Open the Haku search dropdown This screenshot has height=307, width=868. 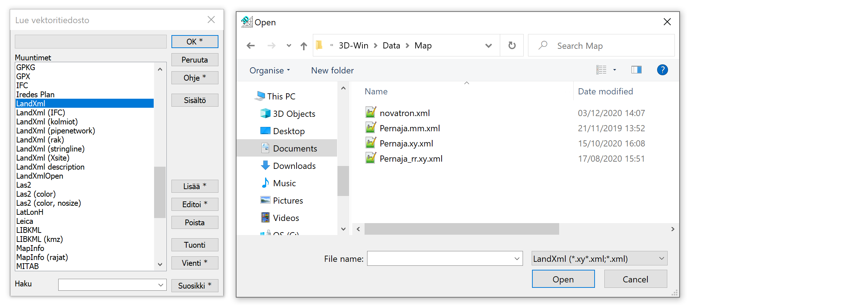point(161,285)
